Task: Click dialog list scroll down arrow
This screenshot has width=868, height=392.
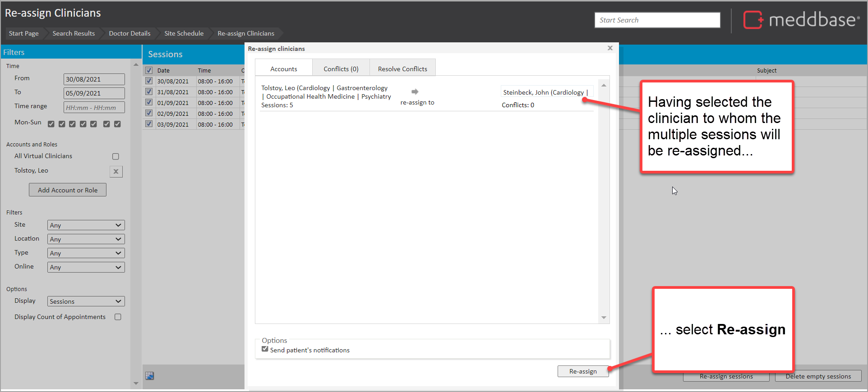Action: pyautogui.click(x=604, y=318)
